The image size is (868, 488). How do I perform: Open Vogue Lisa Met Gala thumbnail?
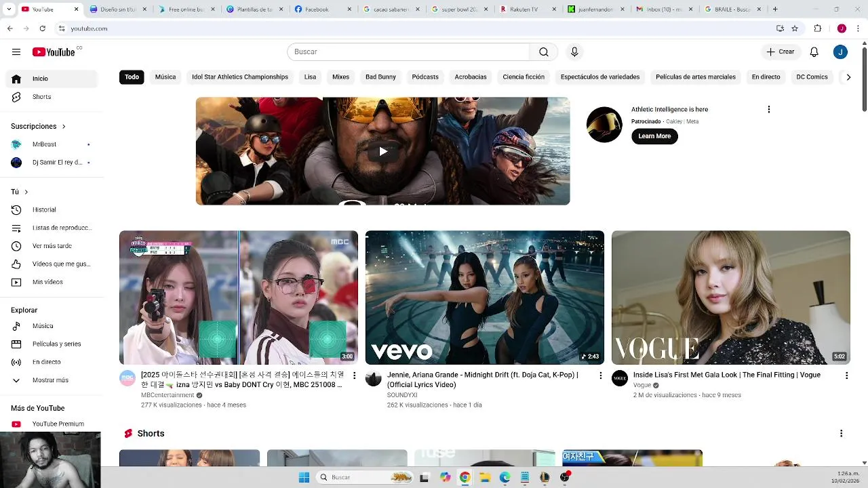tap(731, 298)
